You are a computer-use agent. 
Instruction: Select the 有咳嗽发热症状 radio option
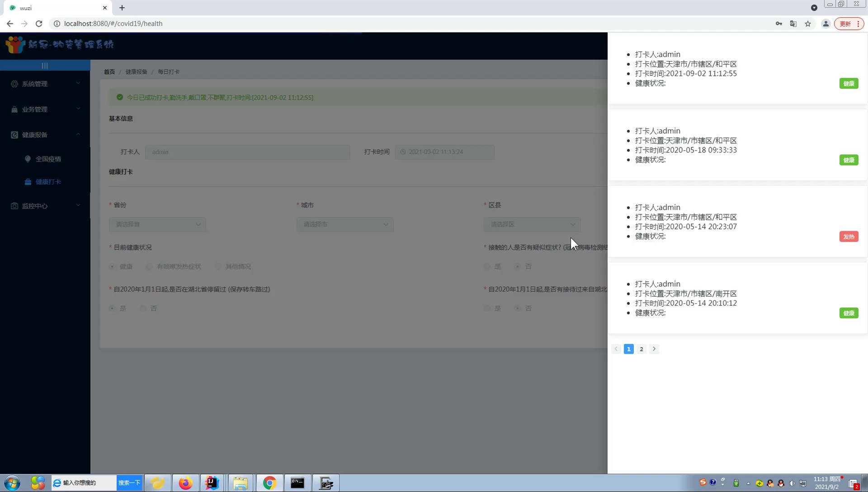click(149, 267)
